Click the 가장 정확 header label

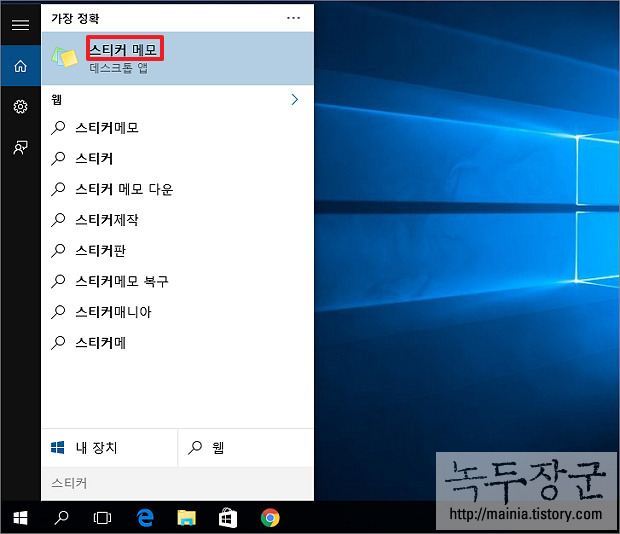point(75,19)
